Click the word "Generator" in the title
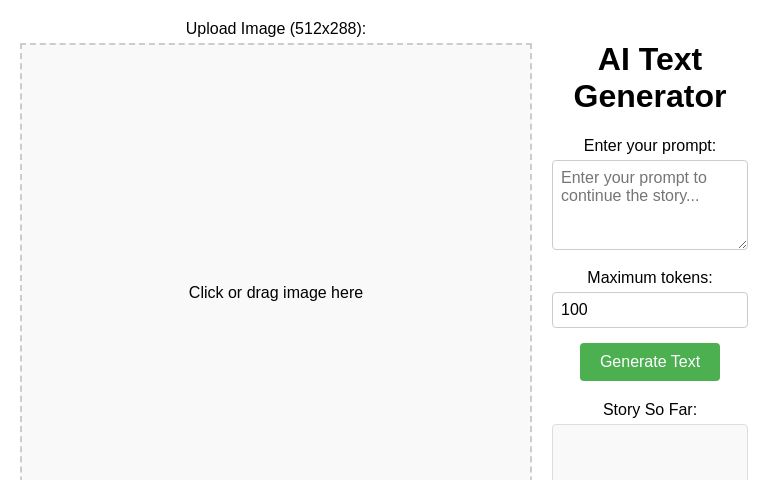Screen dimensions: 768x480 (x=650, y=96)
